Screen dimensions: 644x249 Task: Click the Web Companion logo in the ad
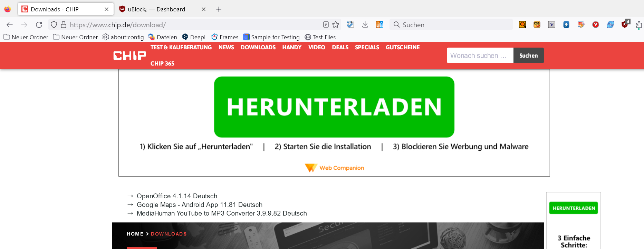(x=335, y=168)
